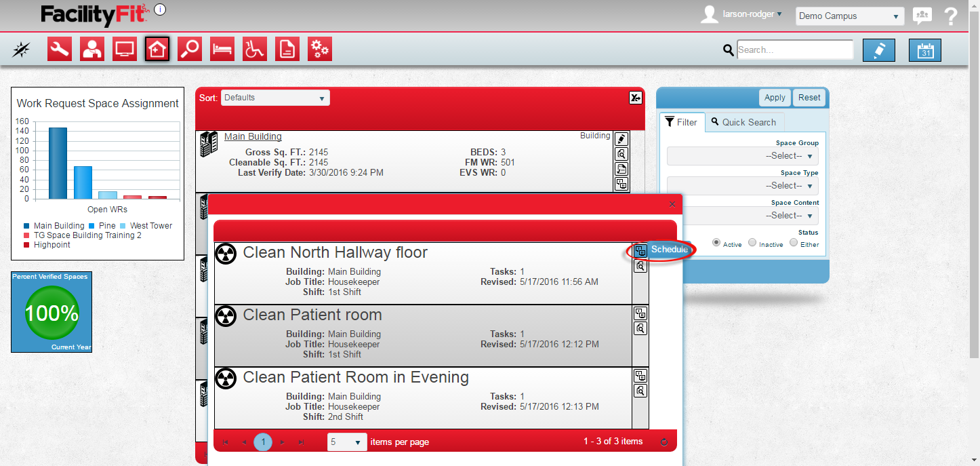Image resolution: width=980 pixels, height=466 pixels.
Task: Click the gears settings icon
Action: (320, 50)
